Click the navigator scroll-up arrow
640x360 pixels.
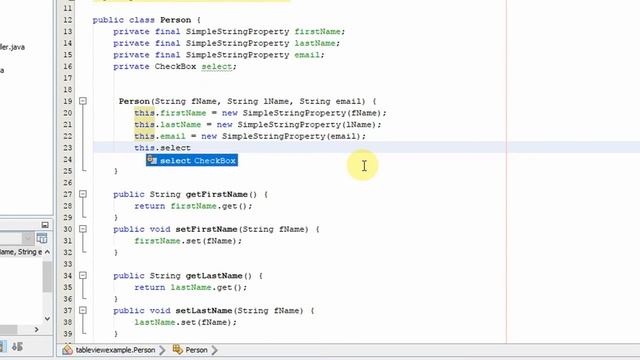pos(47,252)
